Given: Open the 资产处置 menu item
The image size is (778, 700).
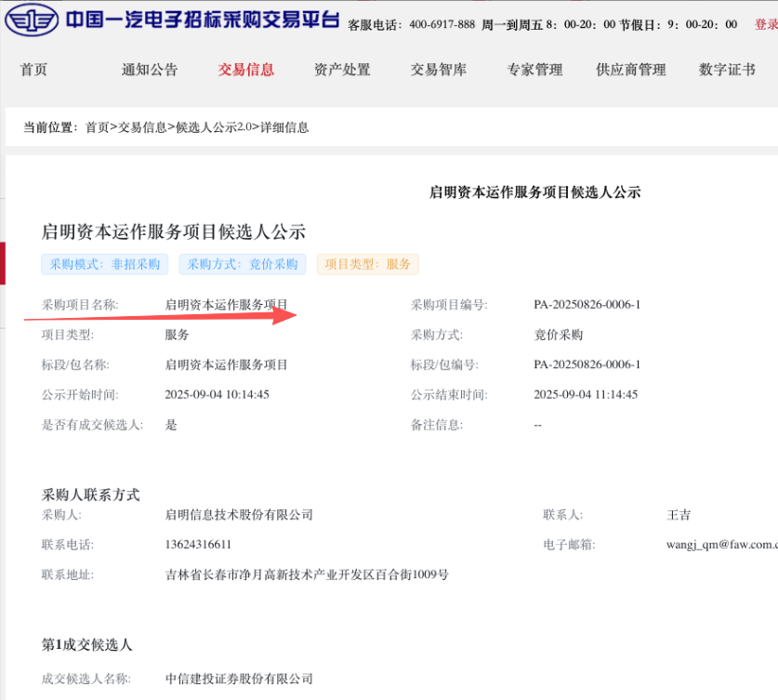Looking at the screenshot, I should pyautogui.click(x=342, y=70).
